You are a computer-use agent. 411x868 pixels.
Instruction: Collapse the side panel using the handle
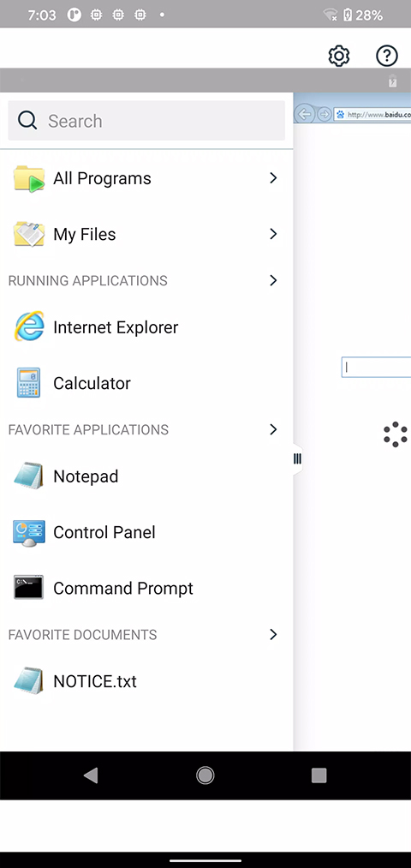click(x=298, y=458)
